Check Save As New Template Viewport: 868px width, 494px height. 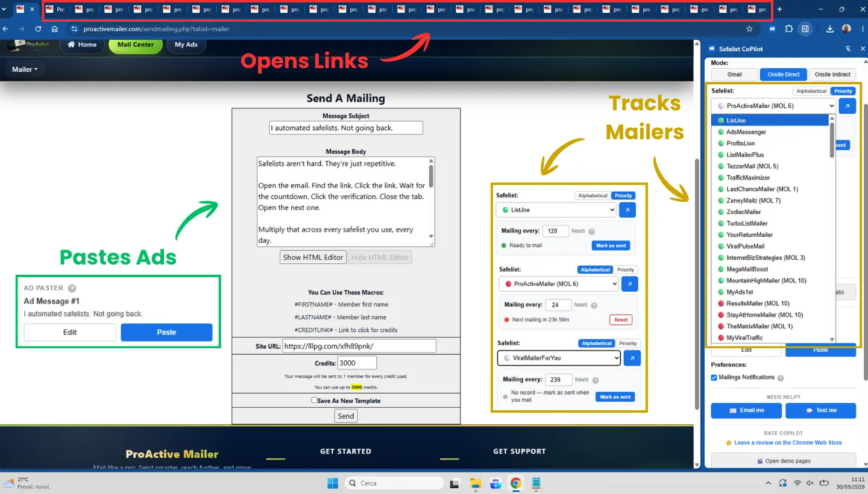(314, 400)
